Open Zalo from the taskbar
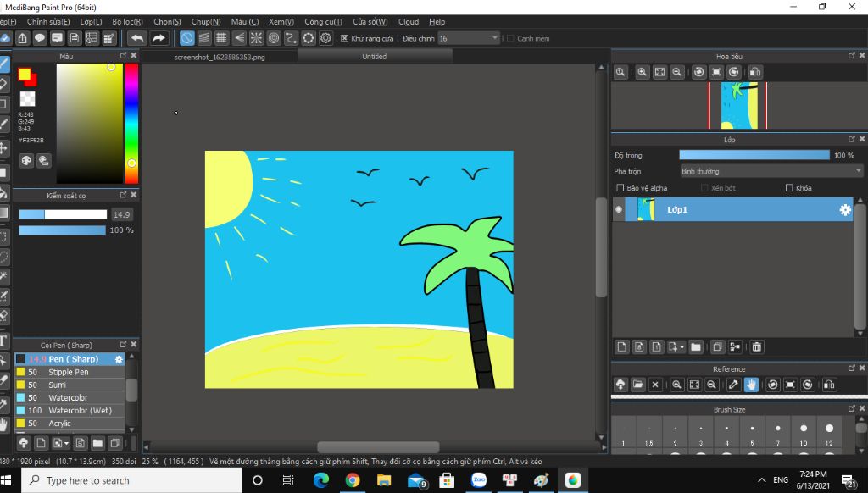Viewport: 868px width, 493px height. (479, 479)
